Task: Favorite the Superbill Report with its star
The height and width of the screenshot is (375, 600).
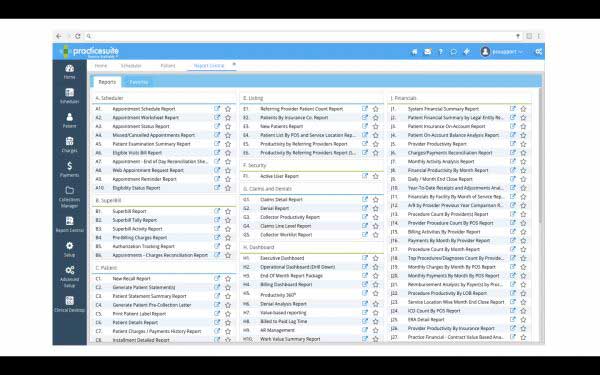Action: pyautogui.click(x=228, y=211)
